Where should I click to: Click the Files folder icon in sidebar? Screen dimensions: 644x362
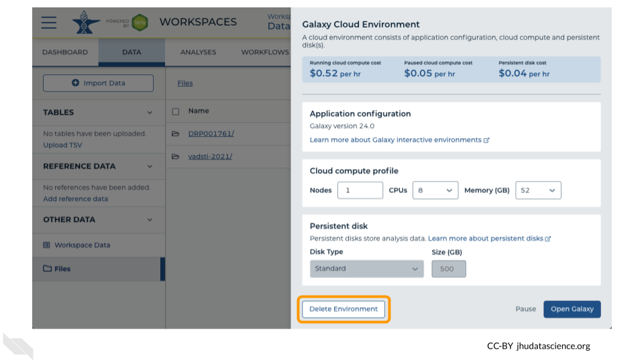pos(47,268)
